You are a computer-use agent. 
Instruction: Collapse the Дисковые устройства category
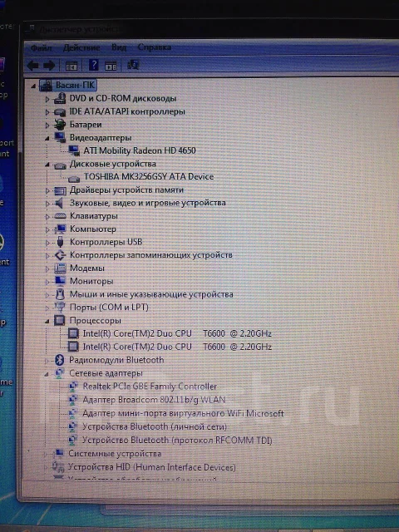pyautogui.click(x=47, y=165)
